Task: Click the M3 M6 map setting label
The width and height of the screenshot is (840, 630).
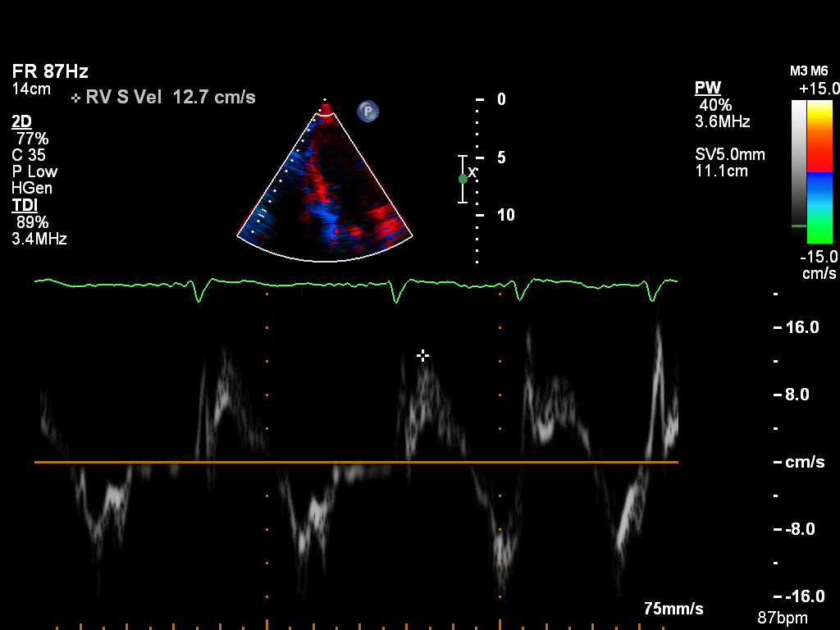Action: pyautogui.click(x=808, y=72)
